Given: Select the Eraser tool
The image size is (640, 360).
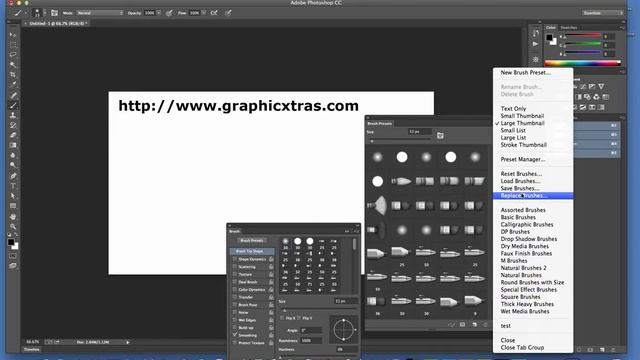Looking at the screenshot, I should pos(13,135).
